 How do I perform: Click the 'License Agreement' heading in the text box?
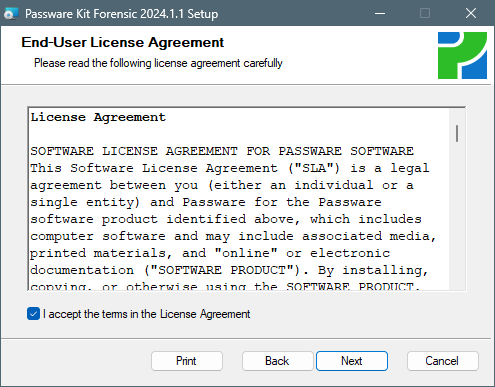pos(98,117)
